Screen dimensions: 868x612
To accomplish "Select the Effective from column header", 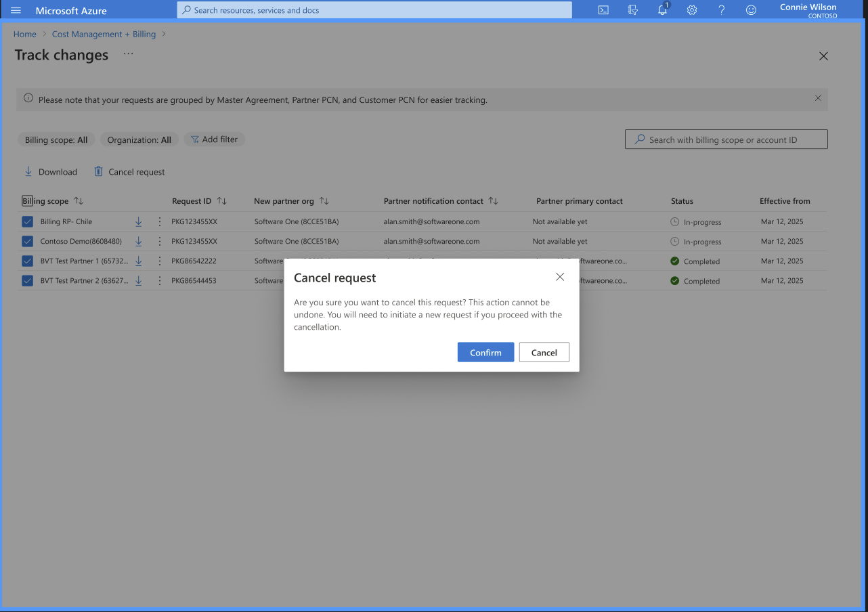I will coord(785,201).
